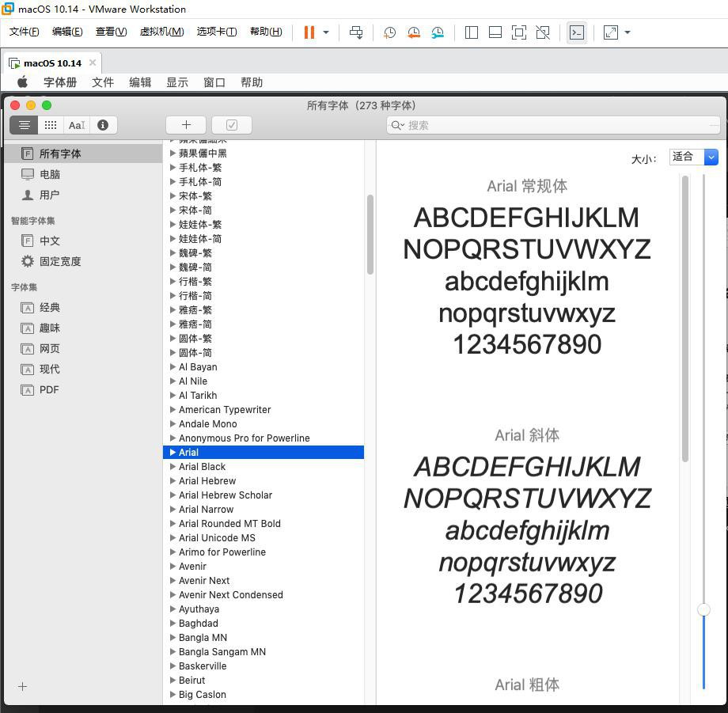Open the 选项卡(T) menu
The width and height of the screenshot is (728, 713).
217,32
